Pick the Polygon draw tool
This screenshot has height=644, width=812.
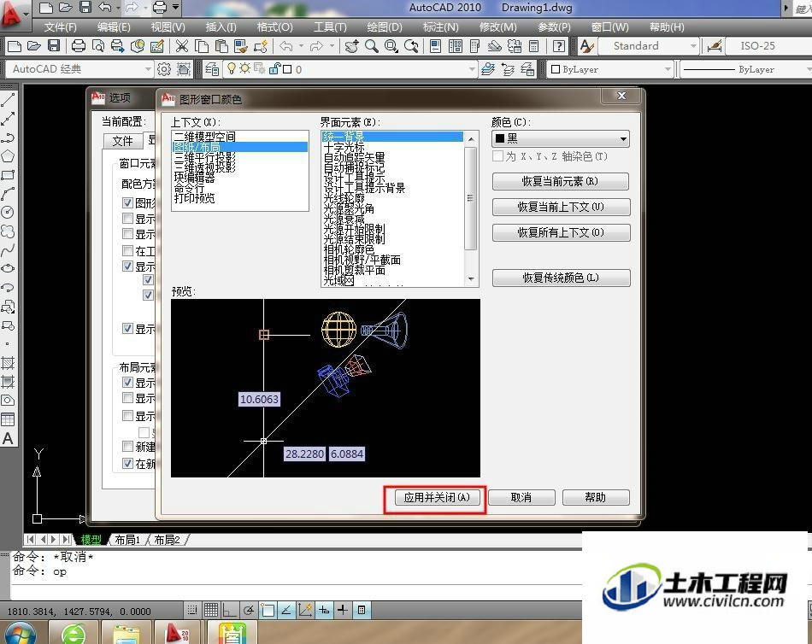point(7,156)
